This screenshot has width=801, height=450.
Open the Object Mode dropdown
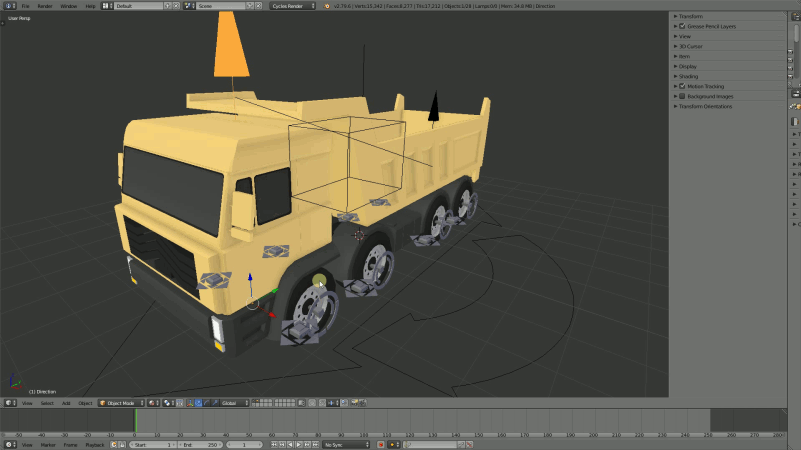click(122, 403)
